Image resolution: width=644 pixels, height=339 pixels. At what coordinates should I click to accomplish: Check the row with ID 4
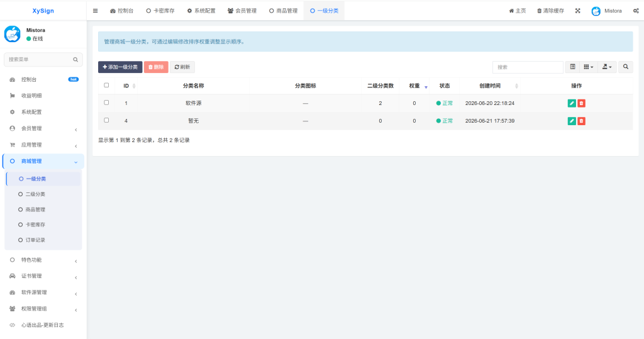106,120
